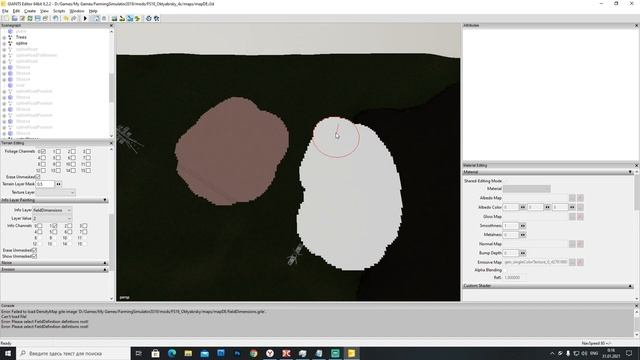640x360 pixels.
Task: Select the green Foliage Paint toolbar icon
Action: pos(138,18)
